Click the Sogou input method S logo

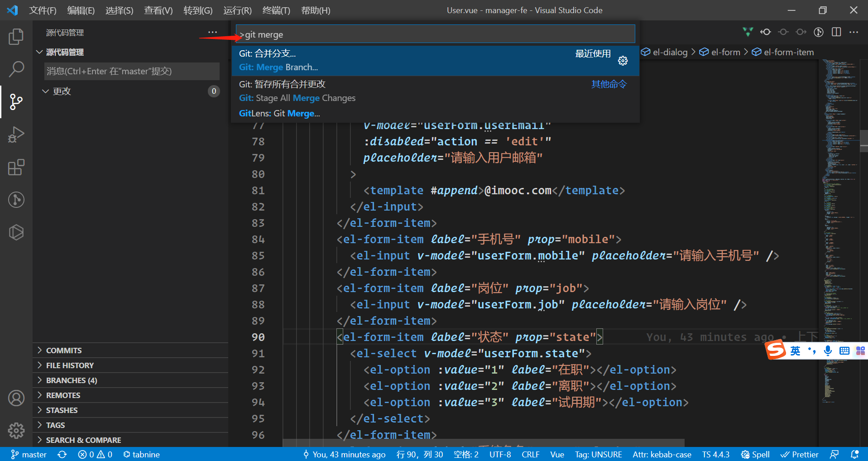click(x=776, y=350)
